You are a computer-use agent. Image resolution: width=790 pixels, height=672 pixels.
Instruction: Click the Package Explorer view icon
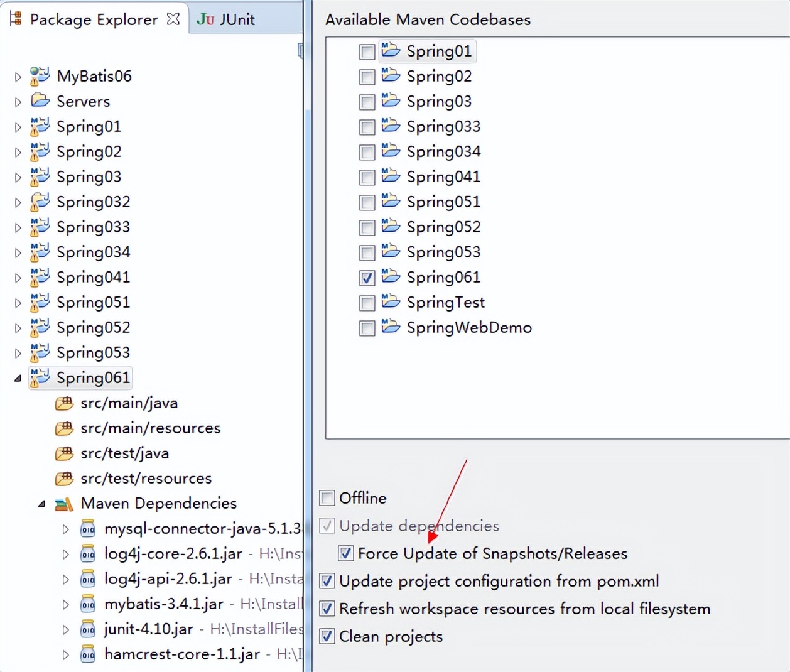coord(16,19)
